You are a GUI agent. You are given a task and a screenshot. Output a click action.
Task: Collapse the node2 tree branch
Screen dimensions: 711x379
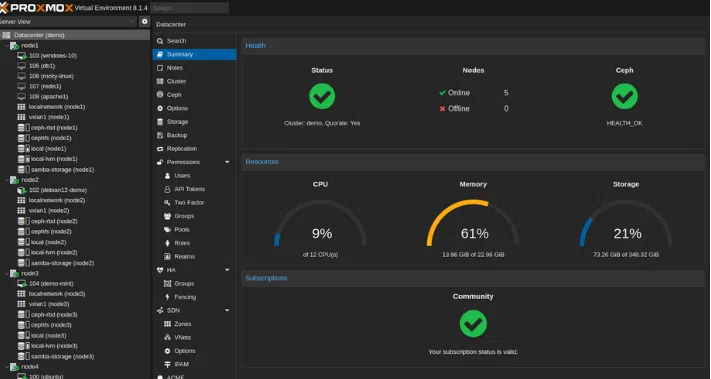pyautogui.click(x=6, y=180)
